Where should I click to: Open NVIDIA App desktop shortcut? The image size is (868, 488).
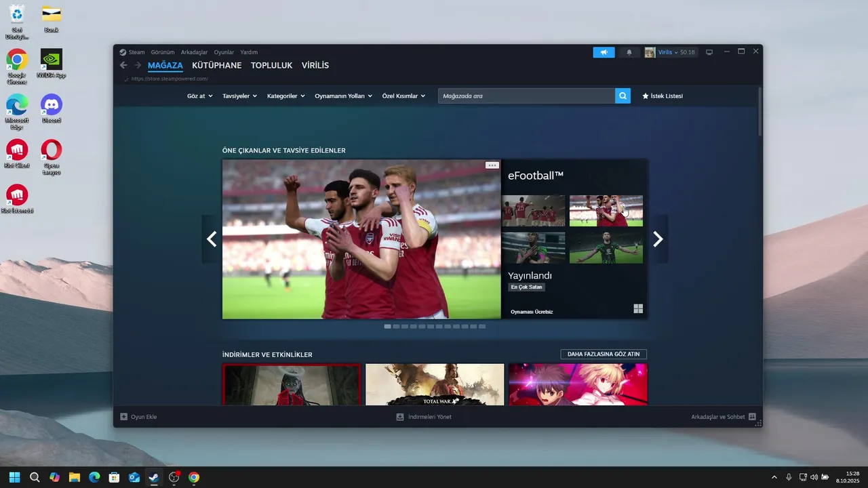52,64
